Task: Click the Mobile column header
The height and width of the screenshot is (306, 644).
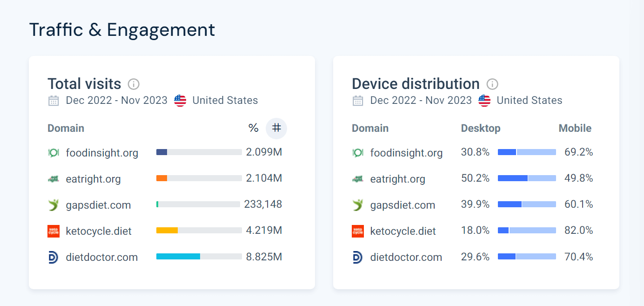Action: tap(575, 128)
